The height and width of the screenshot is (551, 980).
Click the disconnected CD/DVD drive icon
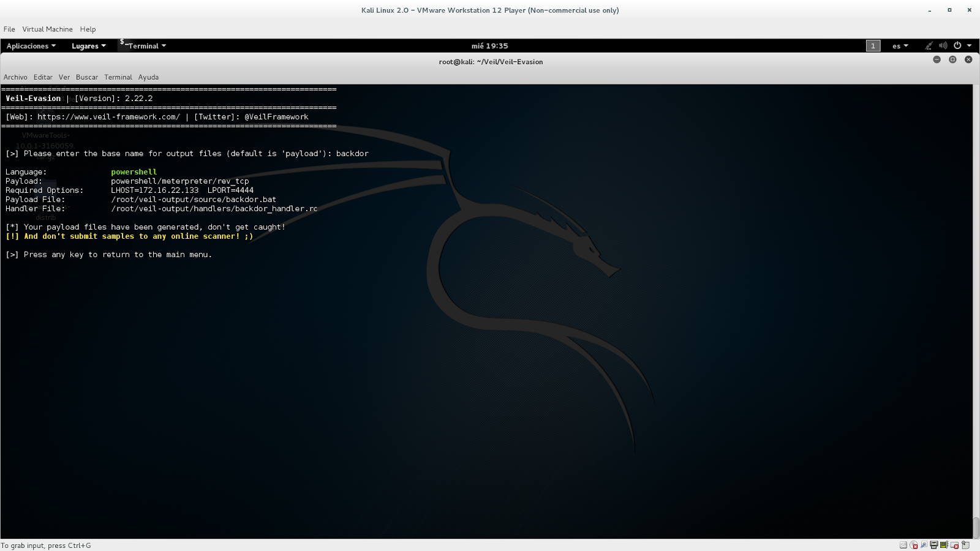click(x=914, y=545)
